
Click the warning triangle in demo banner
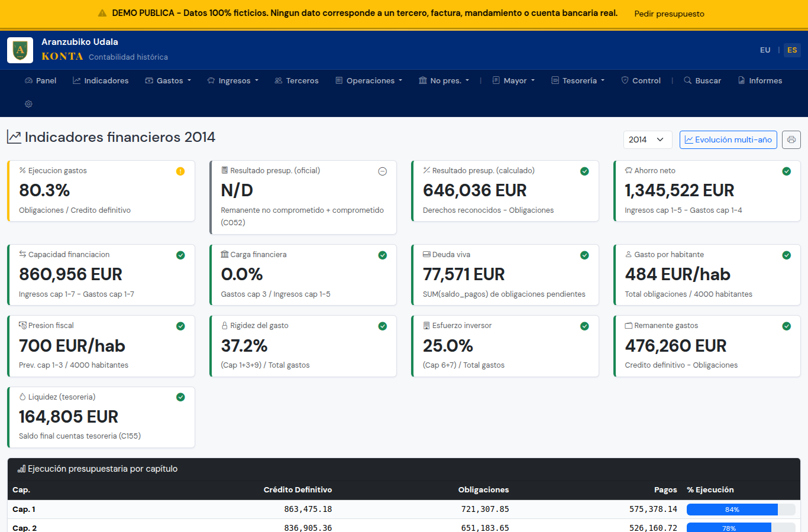pyautogui.click(x=102, y=13)
